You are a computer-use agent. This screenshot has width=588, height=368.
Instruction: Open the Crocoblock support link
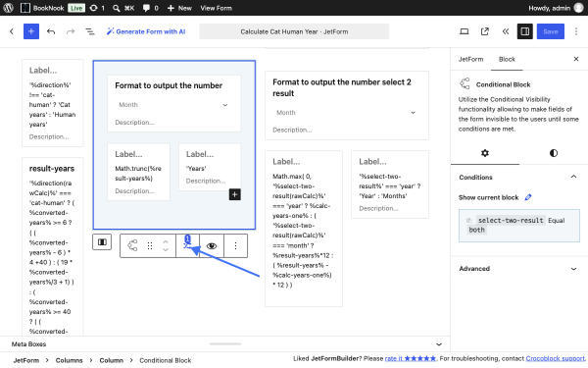click(556, 358)
